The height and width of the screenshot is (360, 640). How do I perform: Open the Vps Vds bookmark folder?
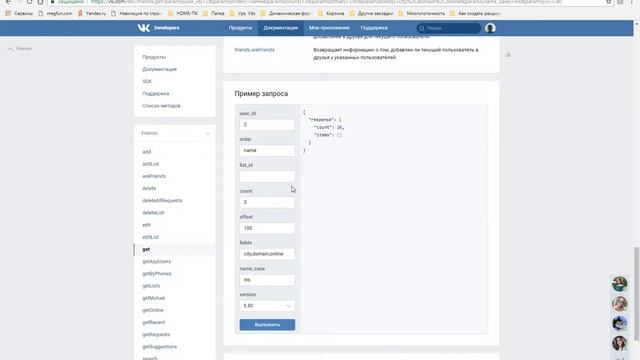[x=242, y=13]
